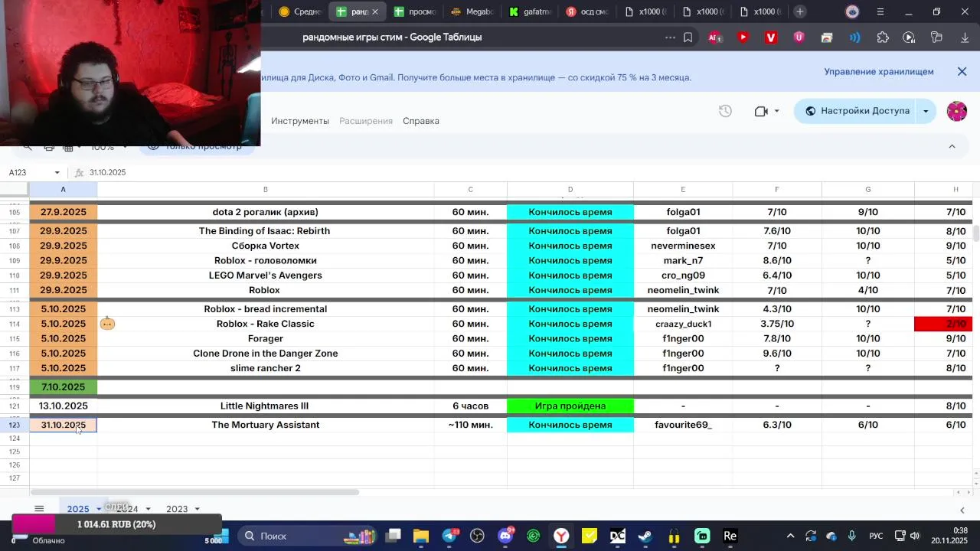Open OBS Studio from the taskbar
This screenshot has height=551, width=980.
[x=477, y=536]
